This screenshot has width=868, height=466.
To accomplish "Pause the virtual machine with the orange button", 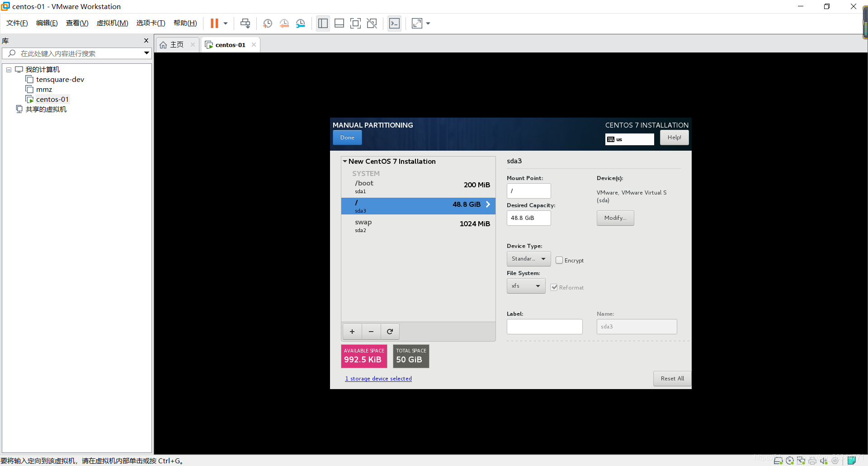I will click(x=214, y=23).
